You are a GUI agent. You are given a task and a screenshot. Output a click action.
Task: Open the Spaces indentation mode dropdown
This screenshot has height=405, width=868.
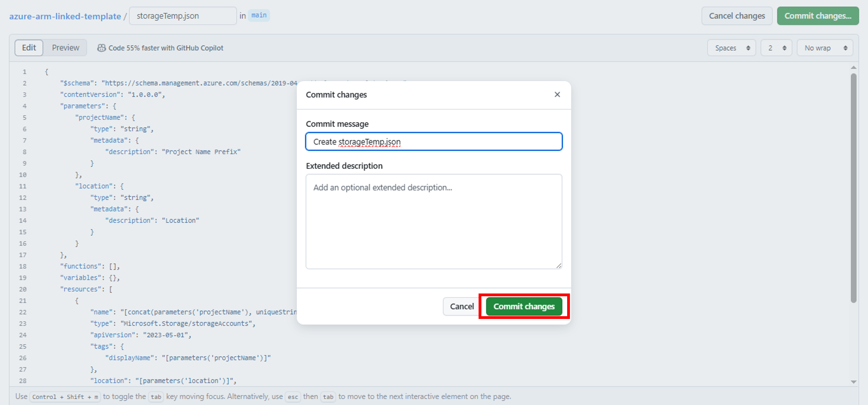(731, 48)
